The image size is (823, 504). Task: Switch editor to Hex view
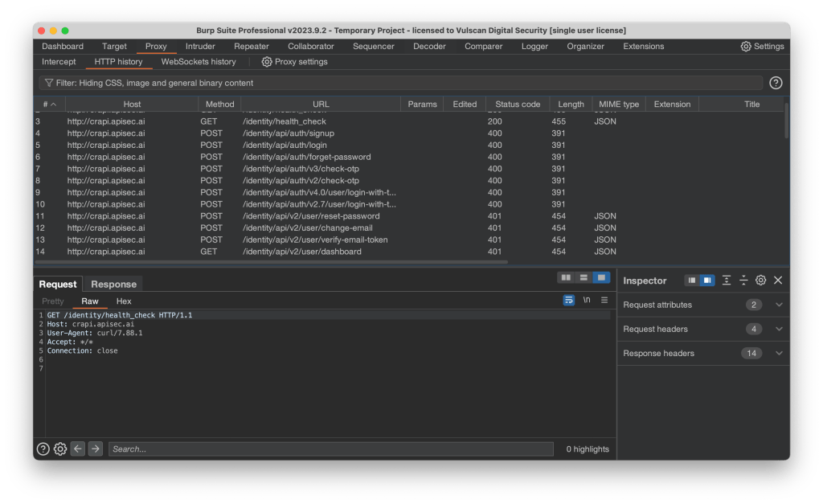(x=124, y=301)
